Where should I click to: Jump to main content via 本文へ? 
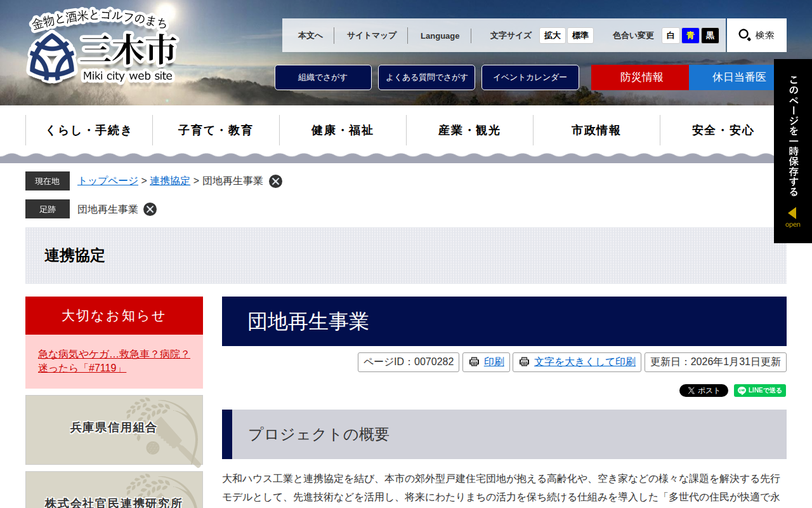[x=310, y=36]
